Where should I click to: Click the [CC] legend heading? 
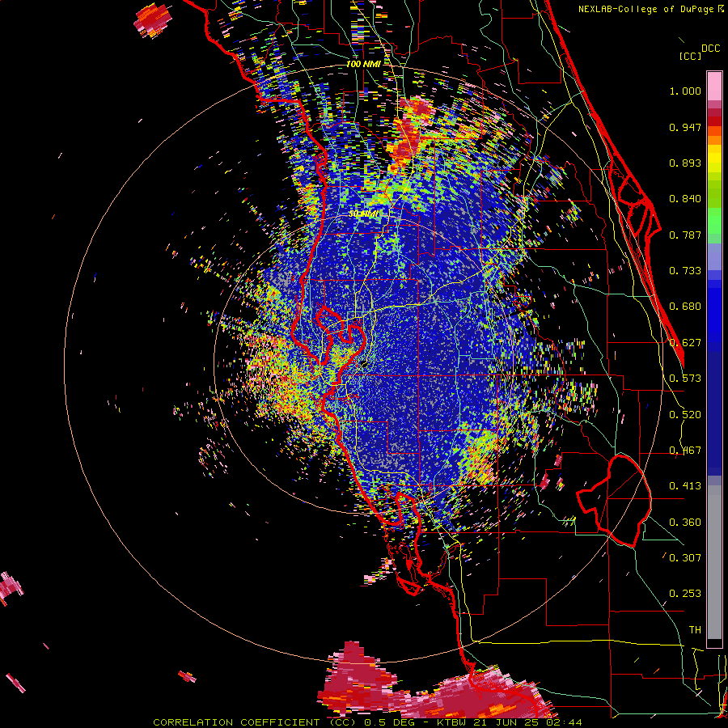pyautogui.click(x=690, y=56)
